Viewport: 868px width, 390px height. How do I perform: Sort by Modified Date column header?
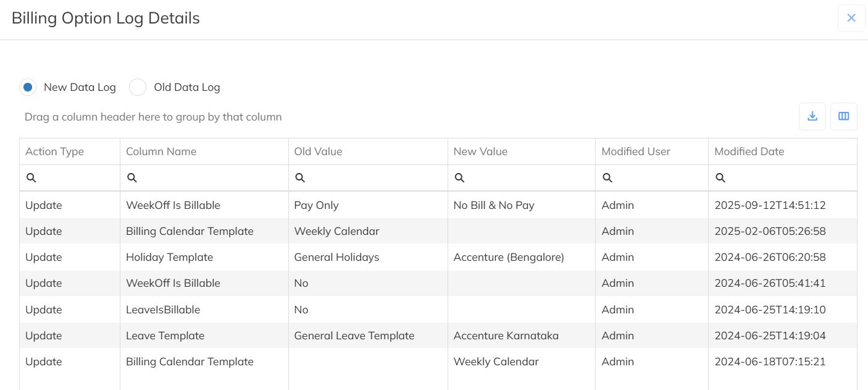(x=749, y=151)
